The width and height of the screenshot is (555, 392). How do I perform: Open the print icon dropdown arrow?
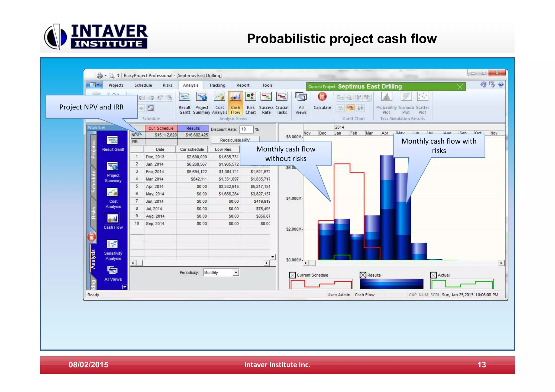pyautogui.click(x=106, y=76)
